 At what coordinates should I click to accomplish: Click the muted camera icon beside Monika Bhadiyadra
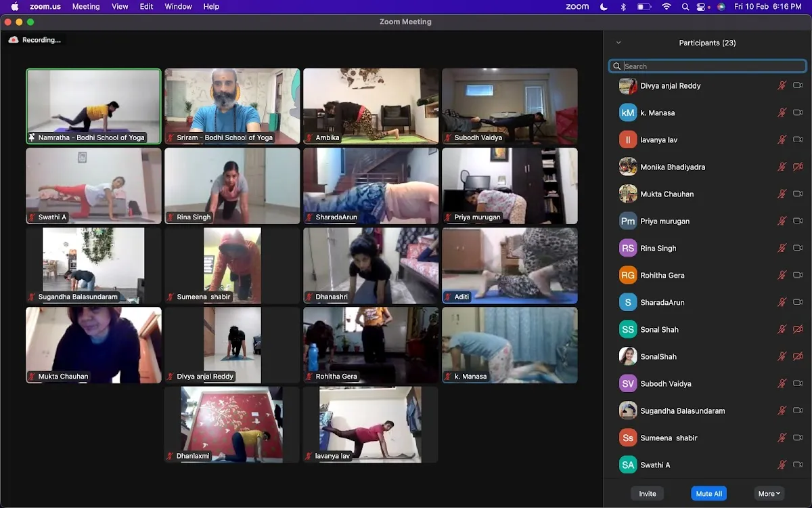[798, 167]
